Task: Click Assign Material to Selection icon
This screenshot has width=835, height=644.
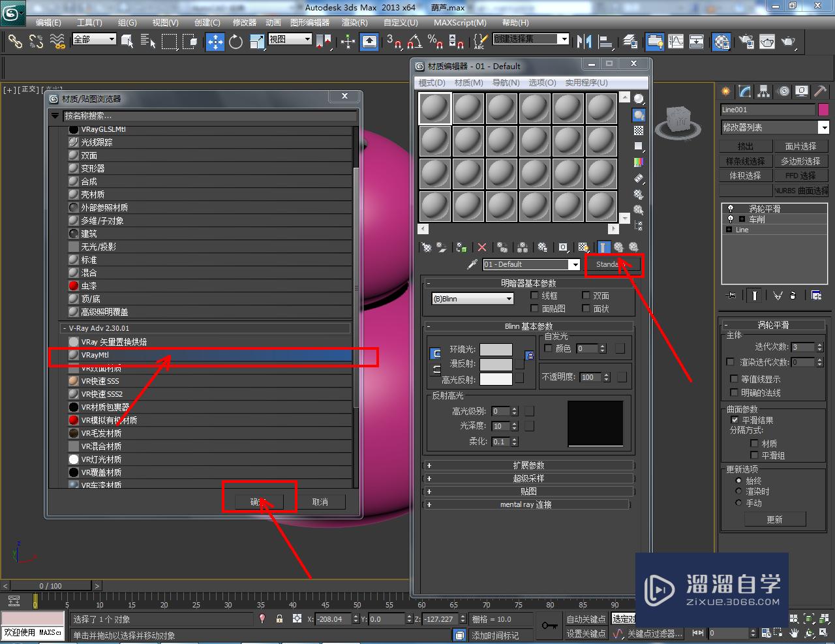Action: coord(462,247)
